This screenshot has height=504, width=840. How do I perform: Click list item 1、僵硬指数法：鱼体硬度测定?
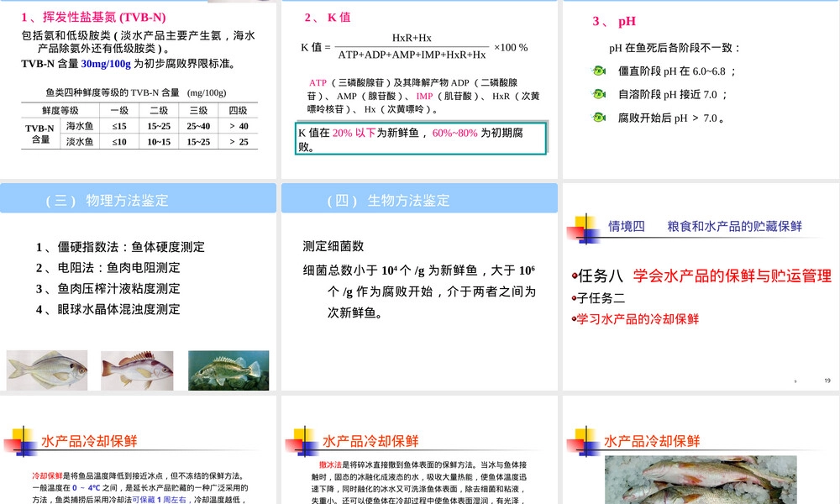click(x=120, y=247)
